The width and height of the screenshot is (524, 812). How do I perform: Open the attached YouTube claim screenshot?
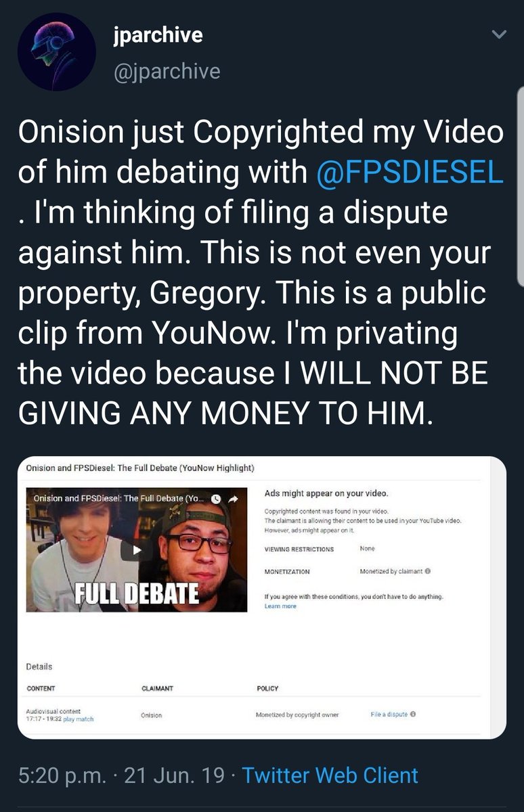(262, 598)
